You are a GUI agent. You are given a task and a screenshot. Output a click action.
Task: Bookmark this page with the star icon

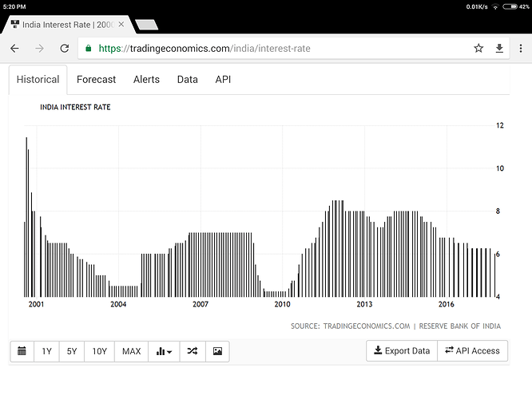[x=478, y=49]
